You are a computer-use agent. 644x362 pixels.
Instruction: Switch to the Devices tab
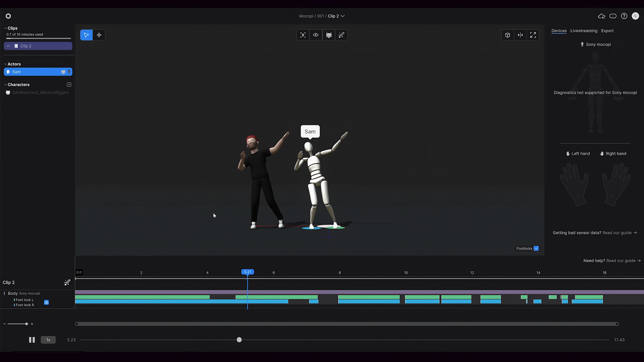click(x=559, y=31)
